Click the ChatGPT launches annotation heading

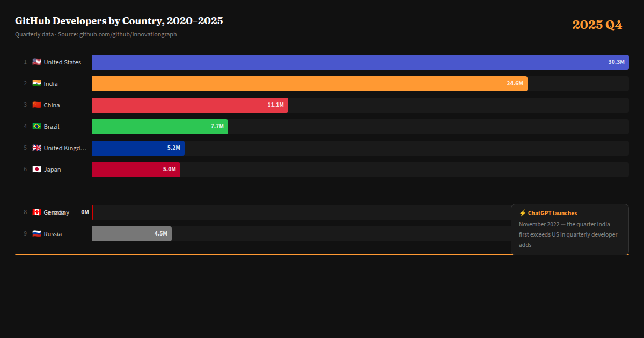click(552, 213)
